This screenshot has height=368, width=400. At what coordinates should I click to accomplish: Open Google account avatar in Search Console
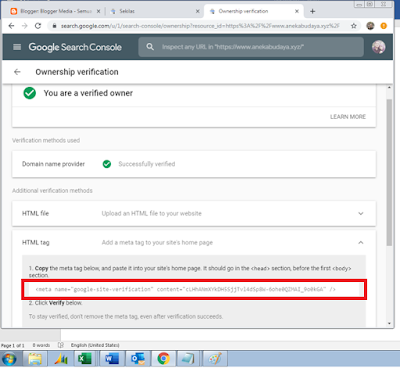coord(379,47)
